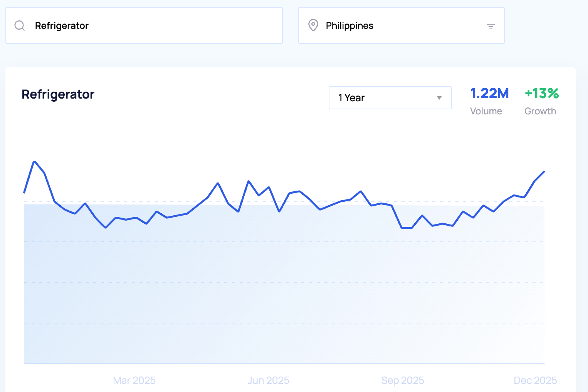Click the Refrigerator chart heading
Image resolution: width=588 pixels, height=392 pixels.
[x=58, y=94]
